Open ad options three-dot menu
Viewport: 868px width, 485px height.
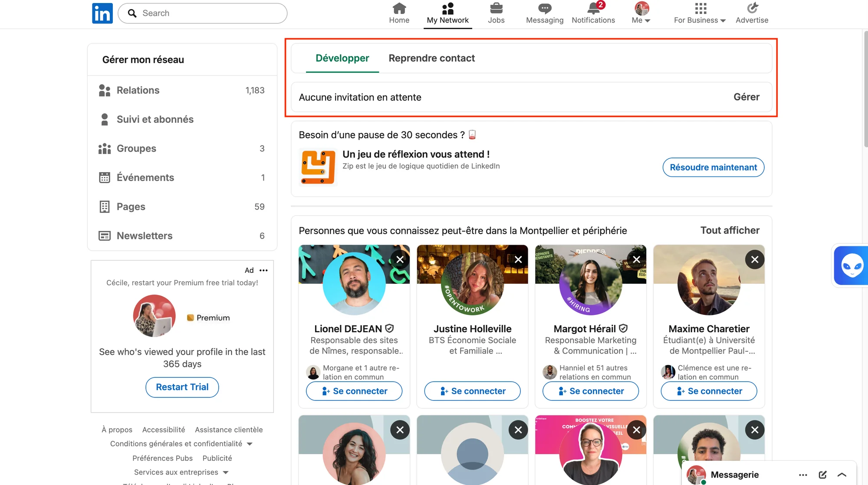pyautogui.click(x=263, y=270)
